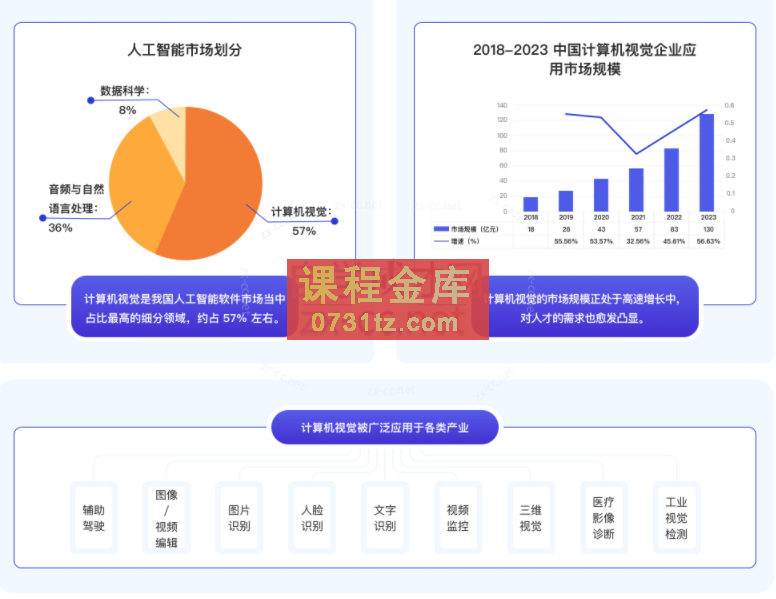Click the 2020 bar in the bar chart

point(601,195)
